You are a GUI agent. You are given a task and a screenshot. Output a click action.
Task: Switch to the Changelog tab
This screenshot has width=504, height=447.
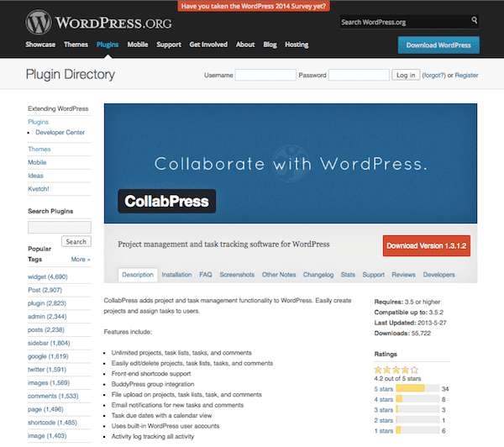318,275
